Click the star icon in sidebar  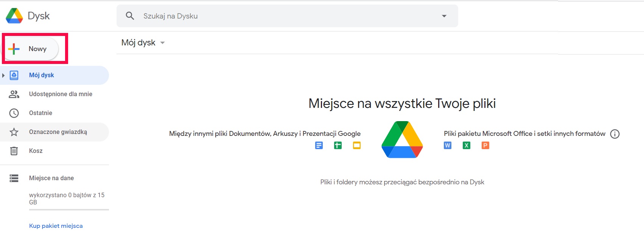[x=14, y=132]
